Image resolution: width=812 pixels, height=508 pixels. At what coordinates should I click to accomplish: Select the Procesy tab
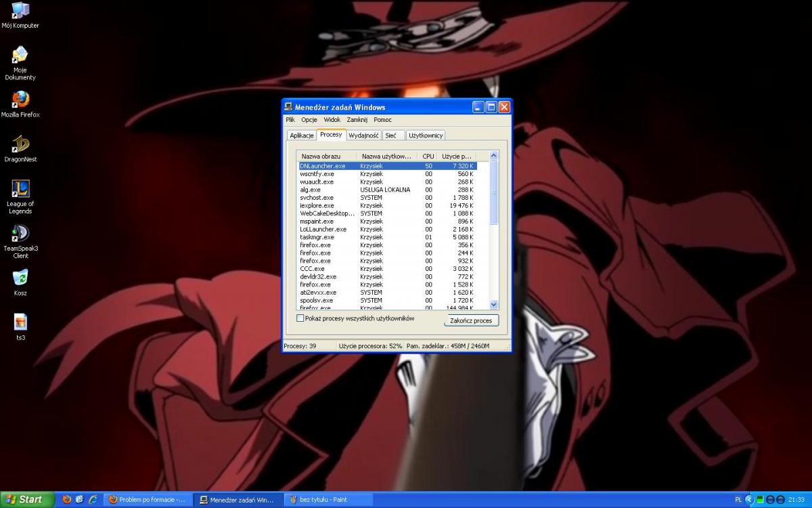pos(332,134)
